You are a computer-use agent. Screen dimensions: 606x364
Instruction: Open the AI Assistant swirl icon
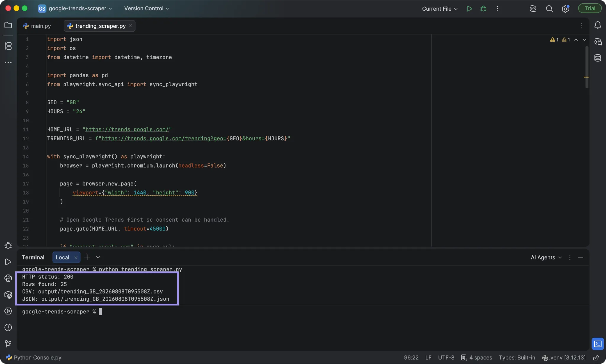pos(533,9)
